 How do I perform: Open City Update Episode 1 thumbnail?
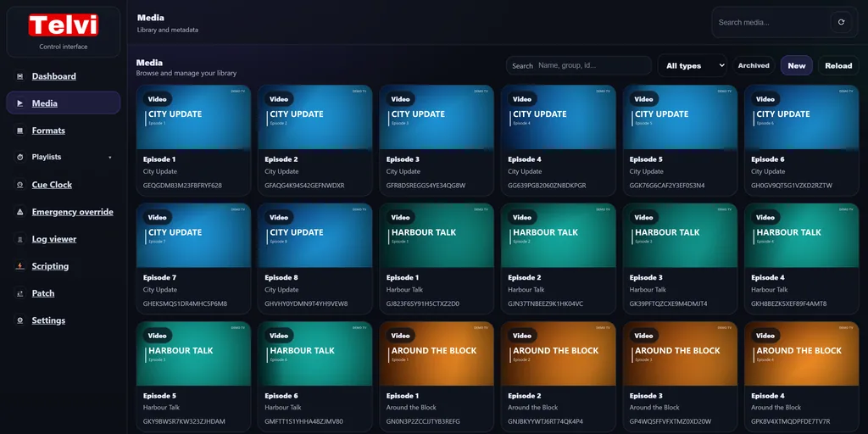click(x=193, y=117)
